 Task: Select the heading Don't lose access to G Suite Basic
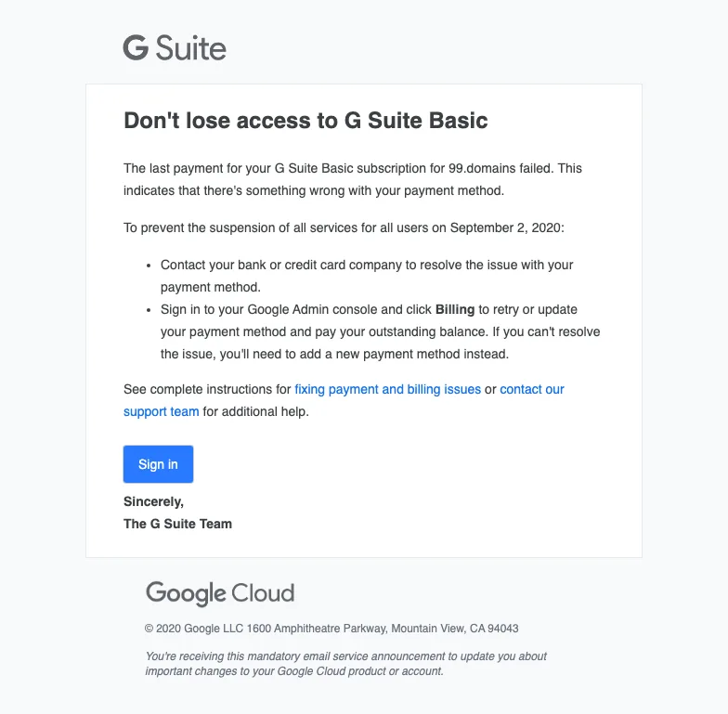(305, 121)
